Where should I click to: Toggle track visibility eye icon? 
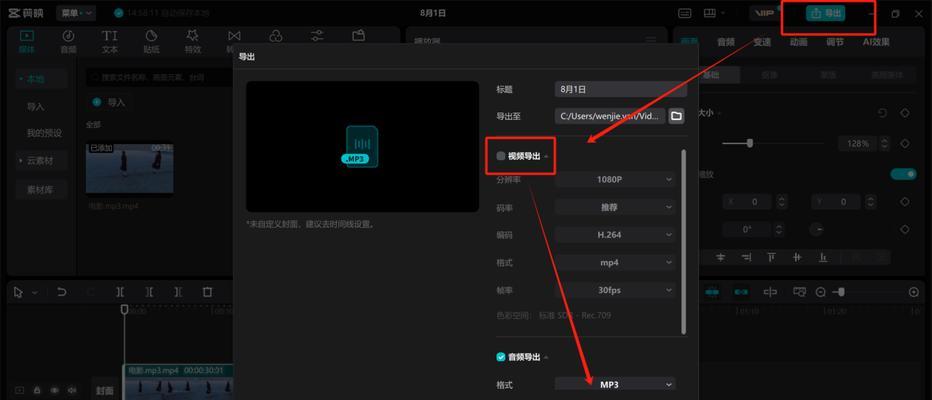[x=55, y=390]
